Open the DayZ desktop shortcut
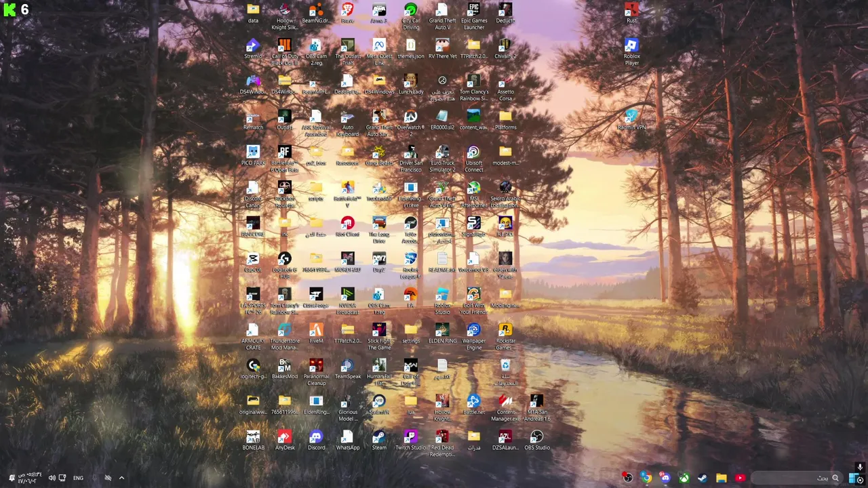The width and height of the screenshot is (868, 488). click(x=379, y=263)
